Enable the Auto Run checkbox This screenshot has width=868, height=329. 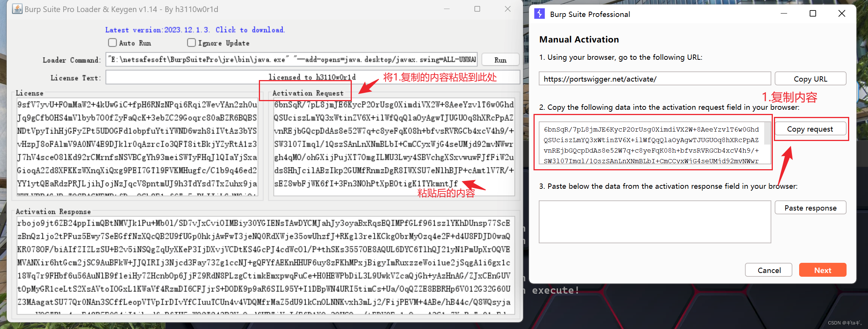point(112,42)
